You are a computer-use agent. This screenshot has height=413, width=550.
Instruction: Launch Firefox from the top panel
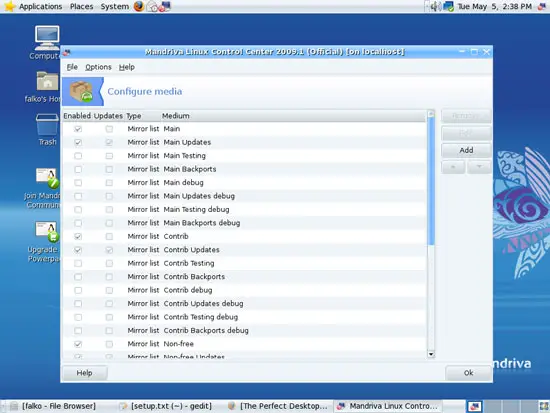click(x=139, y=6)
